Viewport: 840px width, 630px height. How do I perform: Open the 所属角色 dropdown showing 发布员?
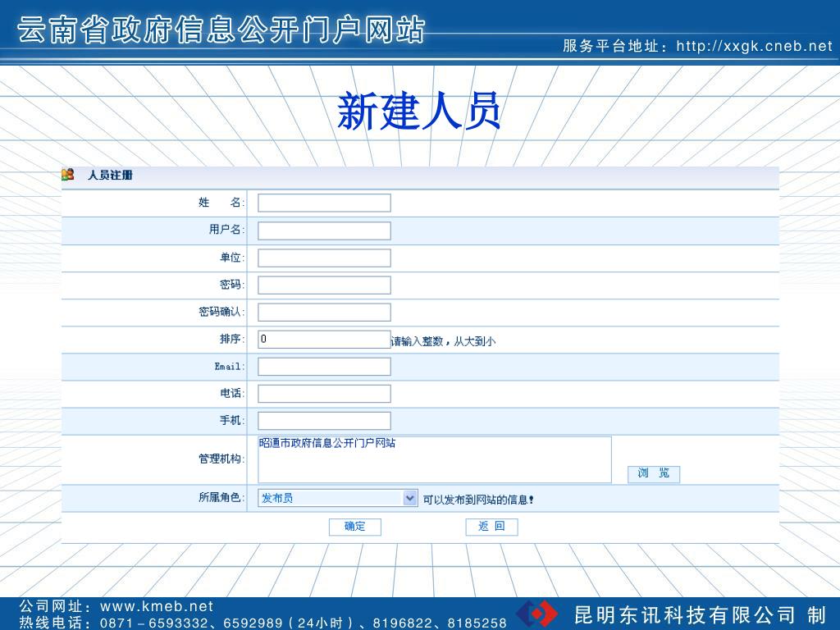pos(337,498)
